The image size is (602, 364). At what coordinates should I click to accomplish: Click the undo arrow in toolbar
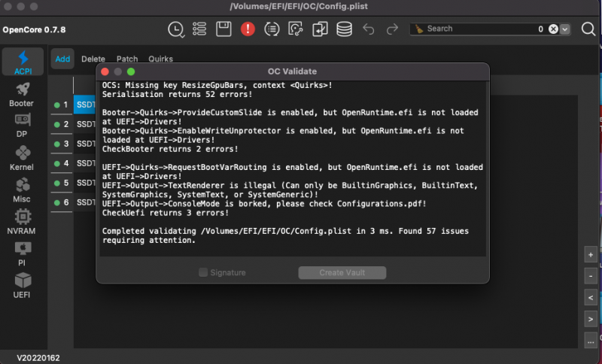[368, 29]
